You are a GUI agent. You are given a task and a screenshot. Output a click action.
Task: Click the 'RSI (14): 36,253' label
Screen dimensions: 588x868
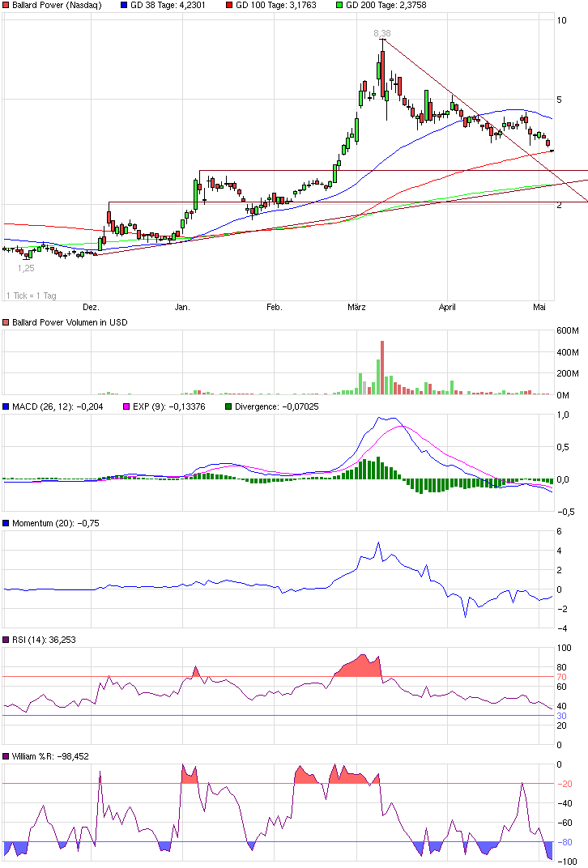pyautogui.click(x=45, y=640)
